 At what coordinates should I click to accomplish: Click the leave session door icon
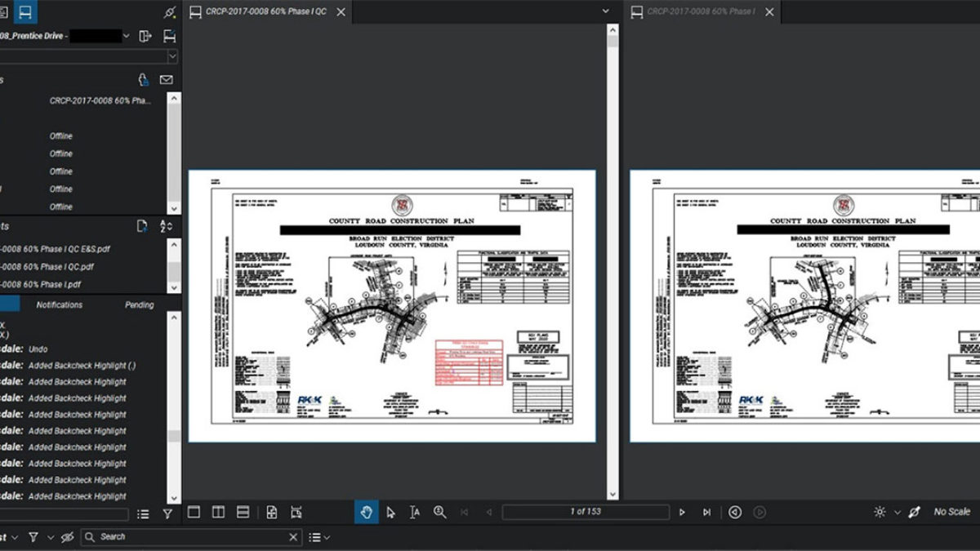pyautogui.click(x=145, y=36)
